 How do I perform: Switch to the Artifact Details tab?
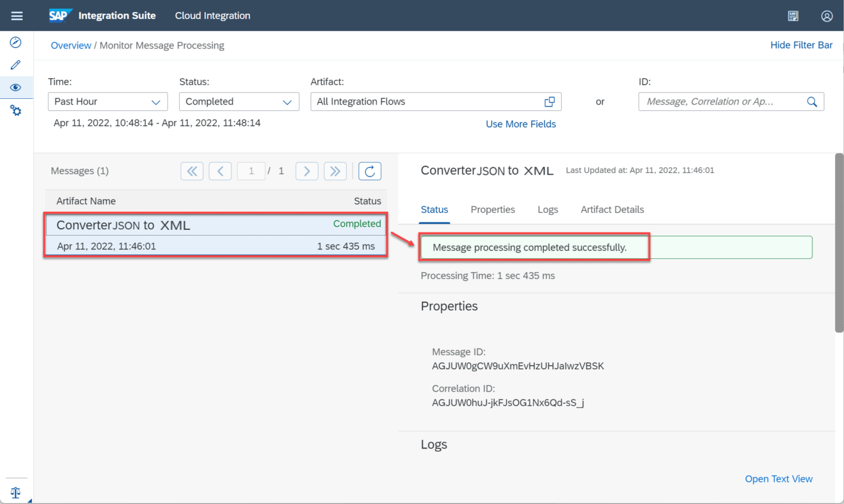pyautogui.click(x=612, y=209)
